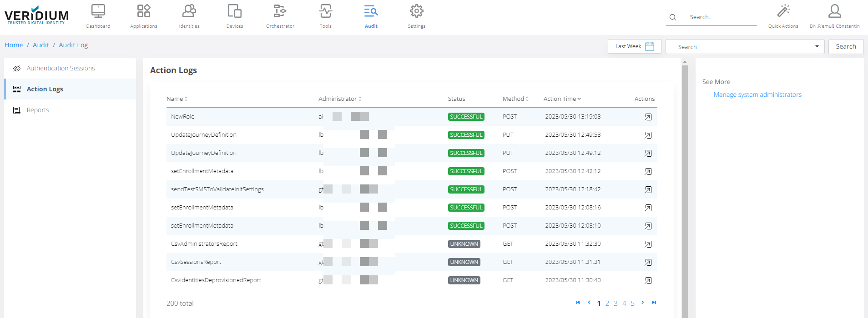Open details for the CsvSessionsReport entry

[648, 263]
